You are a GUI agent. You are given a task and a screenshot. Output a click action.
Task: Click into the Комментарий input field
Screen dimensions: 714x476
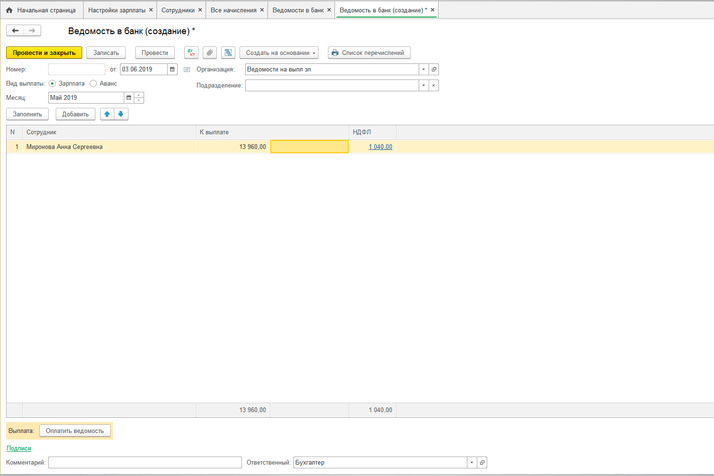(x=145, y=463)
